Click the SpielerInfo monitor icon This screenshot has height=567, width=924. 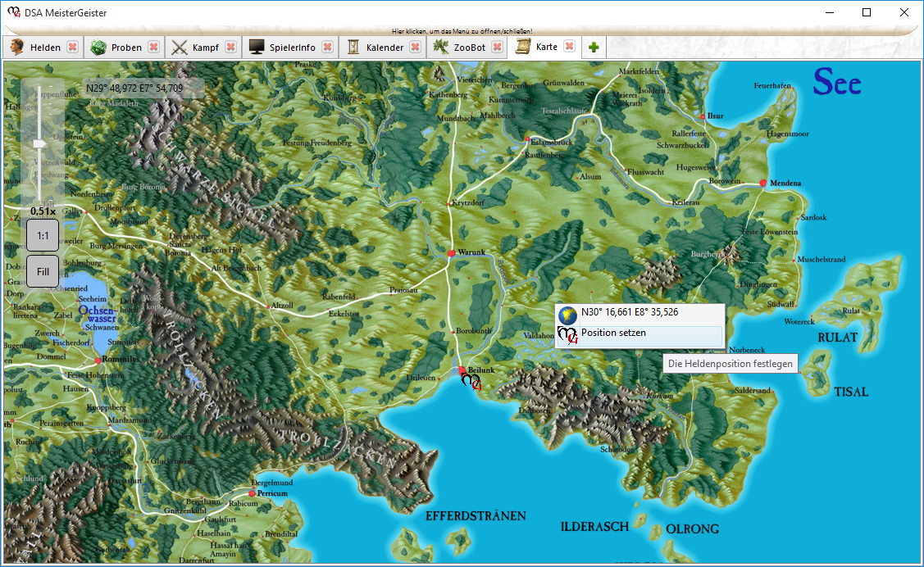tap(257, 47)
